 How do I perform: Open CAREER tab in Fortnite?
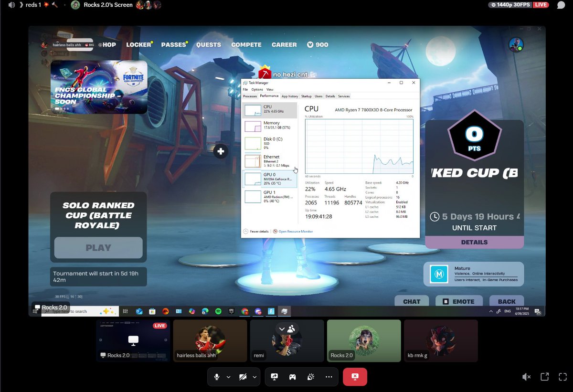point(284,44)
